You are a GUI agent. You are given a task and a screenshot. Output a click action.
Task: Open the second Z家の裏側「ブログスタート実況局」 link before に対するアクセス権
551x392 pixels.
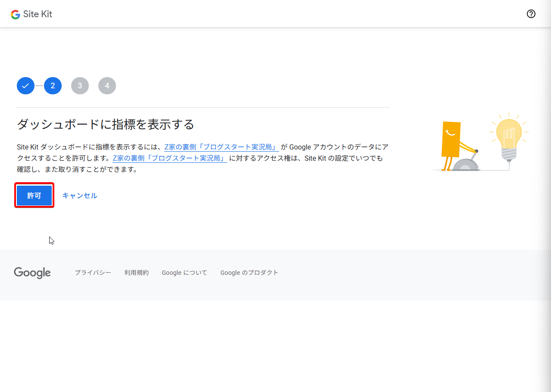[170, 158]
